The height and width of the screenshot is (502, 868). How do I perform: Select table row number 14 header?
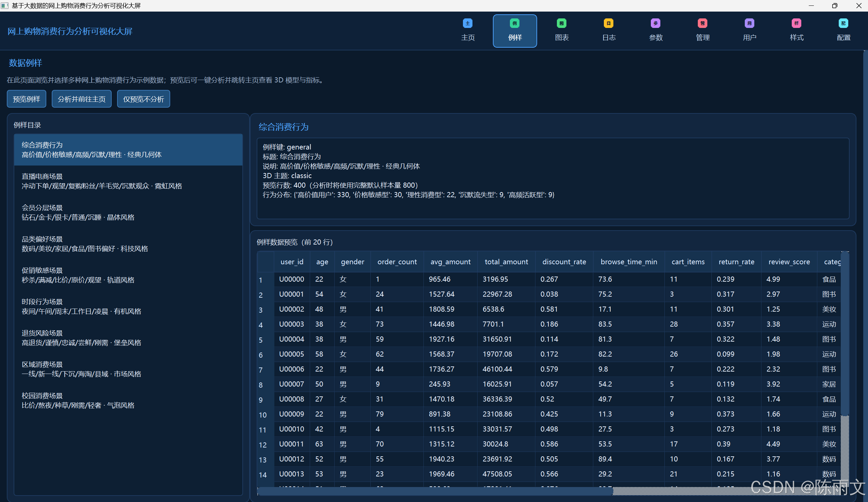[x=266, y=475]
